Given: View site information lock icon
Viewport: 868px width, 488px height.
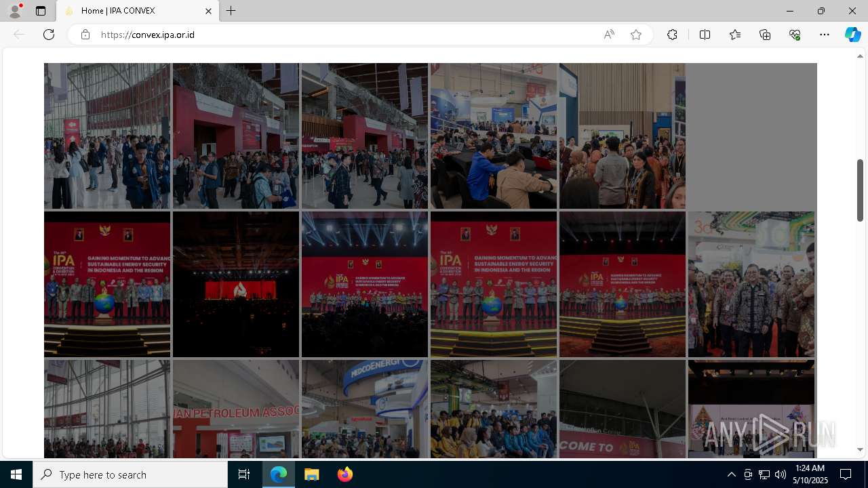Looking at the screenshot, I should [x=85, y=35].
